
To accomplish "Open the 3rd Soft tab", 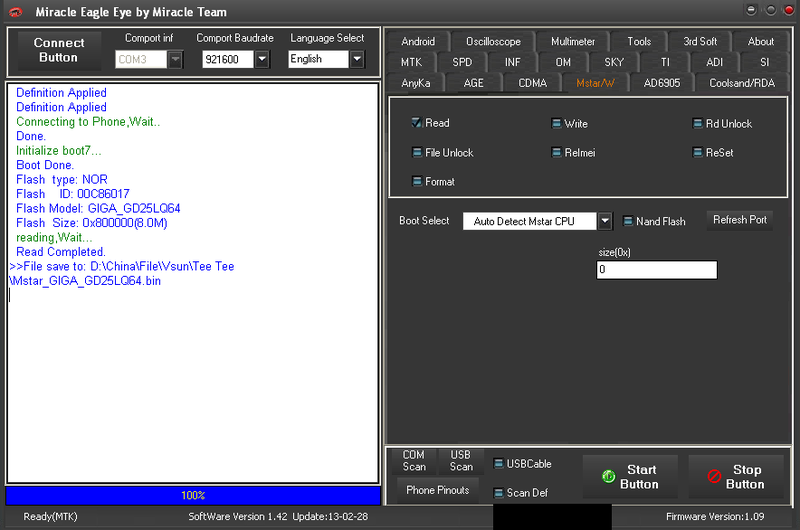I will click(700, 42).
